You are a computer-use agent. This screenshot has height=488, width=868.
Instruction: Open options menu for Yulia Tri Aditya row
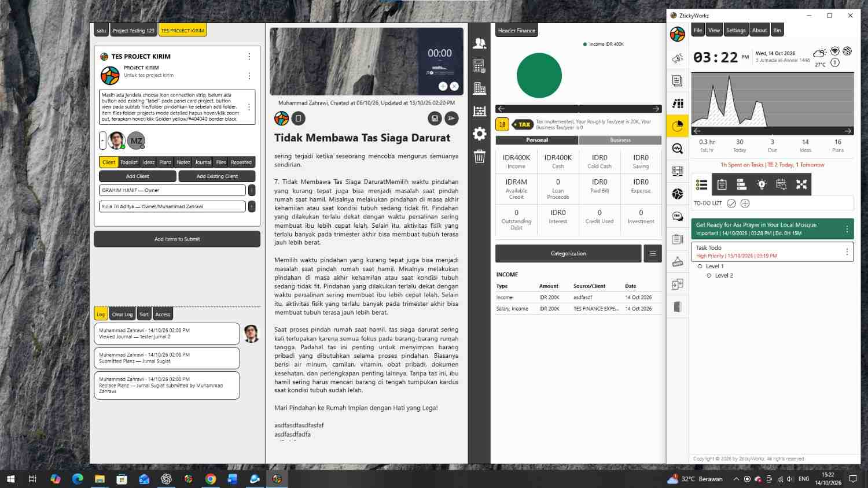pyautogui.click(x=252, y=206)
